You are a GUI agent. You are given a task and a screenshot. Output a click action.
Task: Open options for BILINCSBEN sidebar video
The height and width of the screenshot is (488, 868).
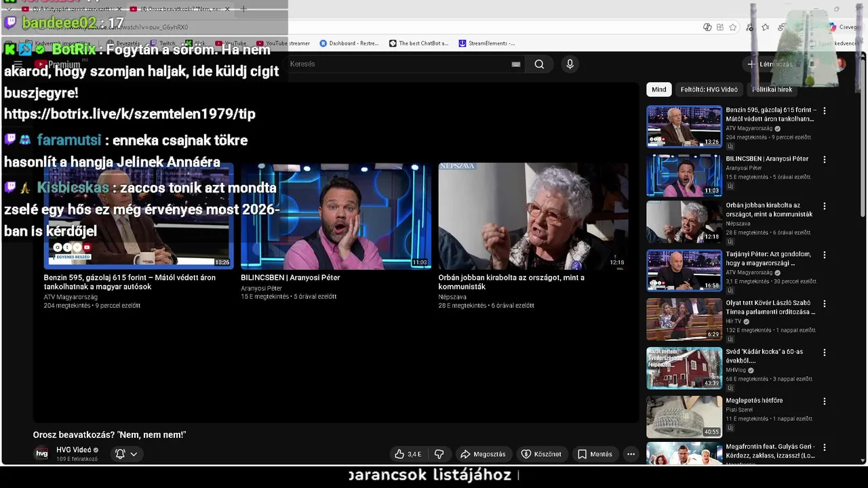point(825,159)
